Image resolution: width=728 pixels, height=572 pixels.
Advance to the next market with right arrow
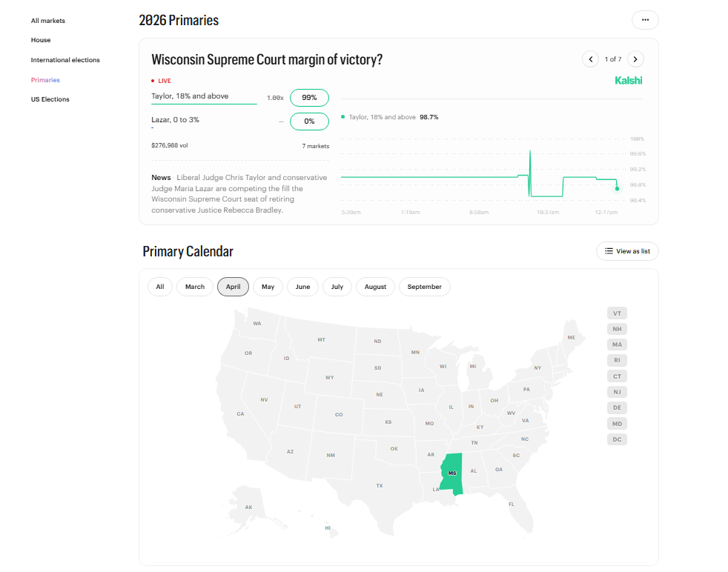635,59
